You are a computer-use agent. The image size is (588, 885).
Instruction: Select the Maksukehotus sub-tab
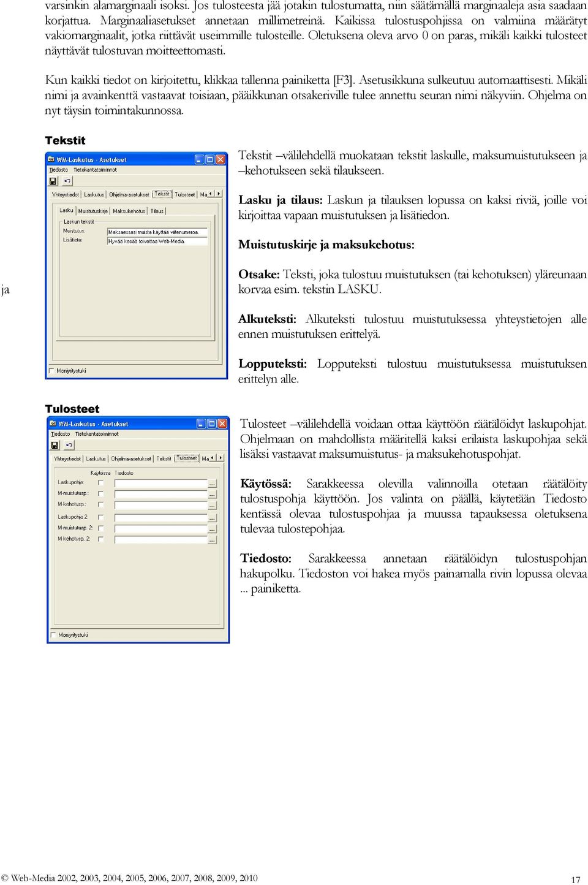(129, 211)
